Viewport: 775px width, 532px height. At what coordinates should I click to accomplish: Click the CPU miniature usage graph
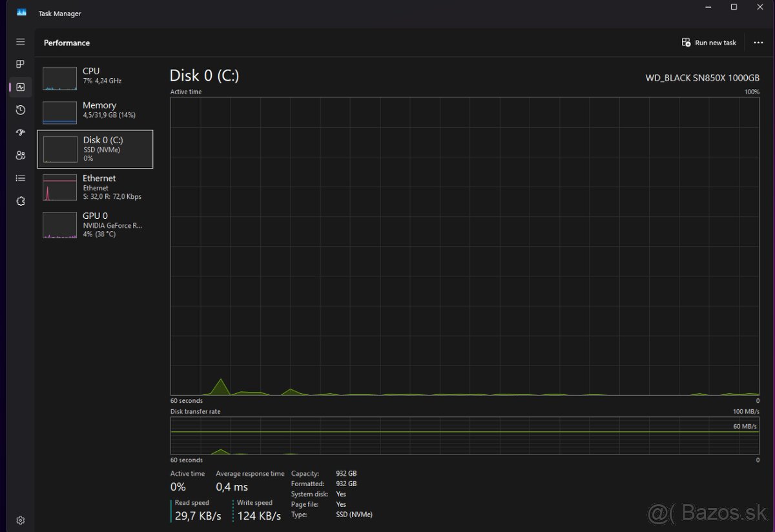(59, 77)
